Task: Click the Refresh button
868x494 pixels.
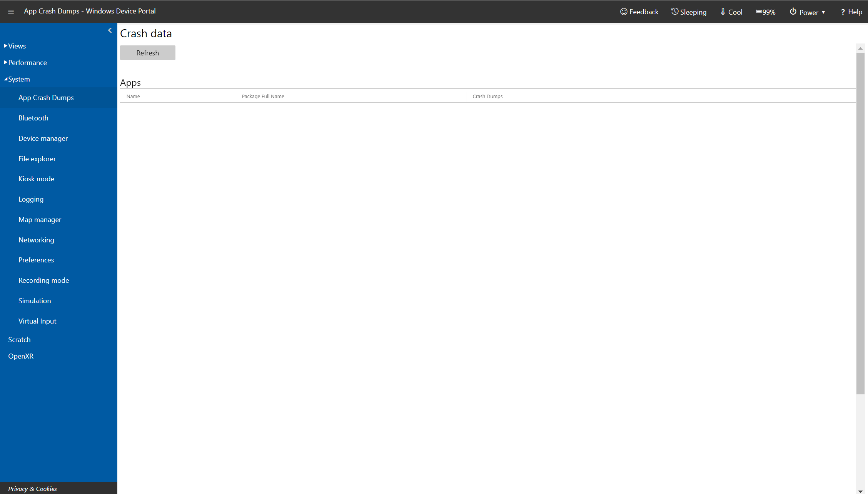Action: (x=147, y=52)
